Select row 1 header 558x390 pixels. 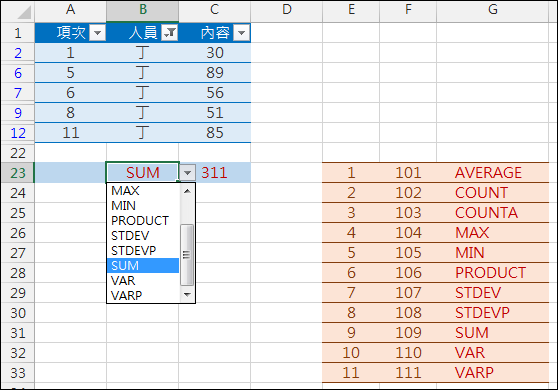pos(18,33)
